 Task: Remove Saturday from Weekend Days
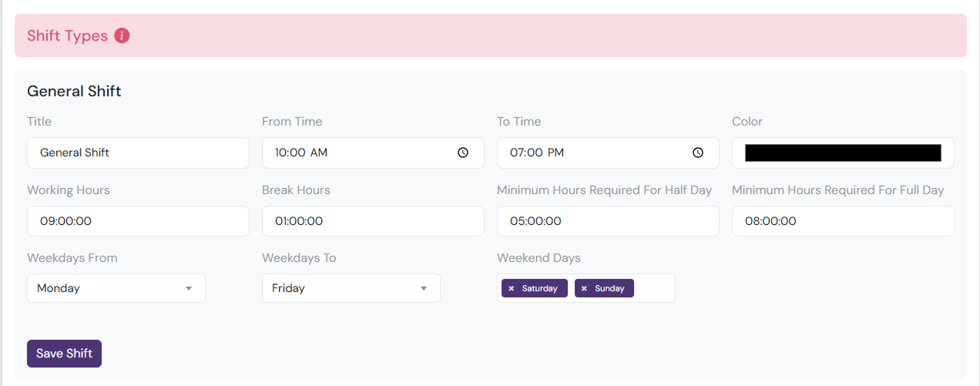click(x=511, y=288)
